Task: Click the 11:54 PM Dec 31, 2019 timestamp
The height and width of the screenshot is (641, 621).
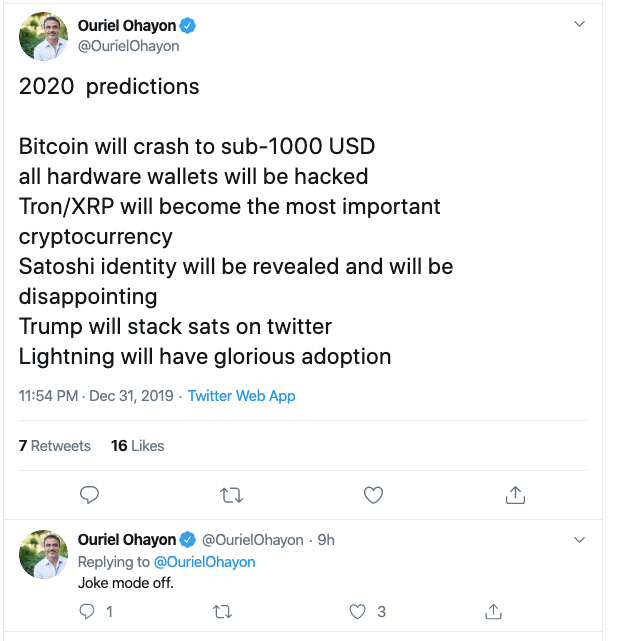Action: (x=96, y=395)
